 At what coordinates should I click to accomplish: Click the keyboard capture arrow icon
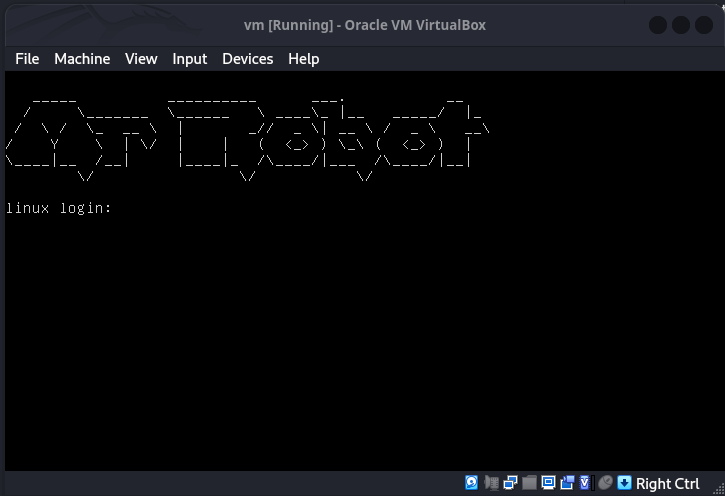(x=624, y=483)
